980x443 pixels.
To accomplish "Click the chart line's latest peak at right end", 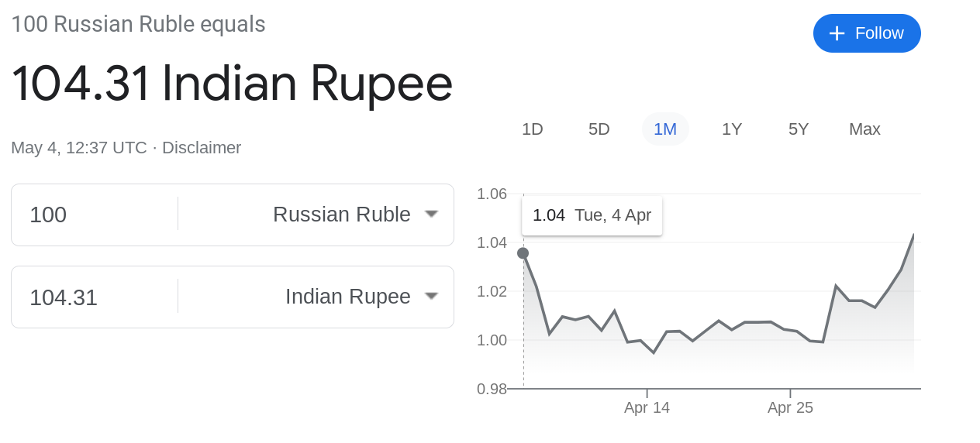I will tap(913, 235).
